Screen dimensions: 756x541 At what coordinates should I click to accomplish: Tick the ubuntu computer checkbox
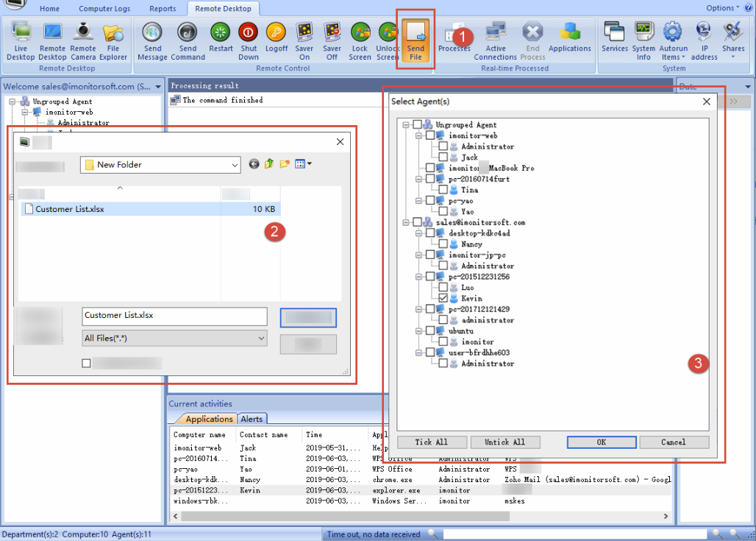click(x=430, y=331)
